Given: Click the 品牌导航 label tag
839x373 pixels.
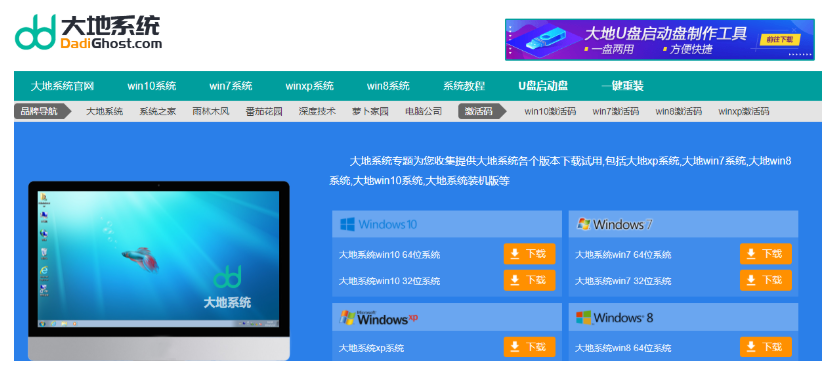Looking at the screenshot, I should [43, 111].
